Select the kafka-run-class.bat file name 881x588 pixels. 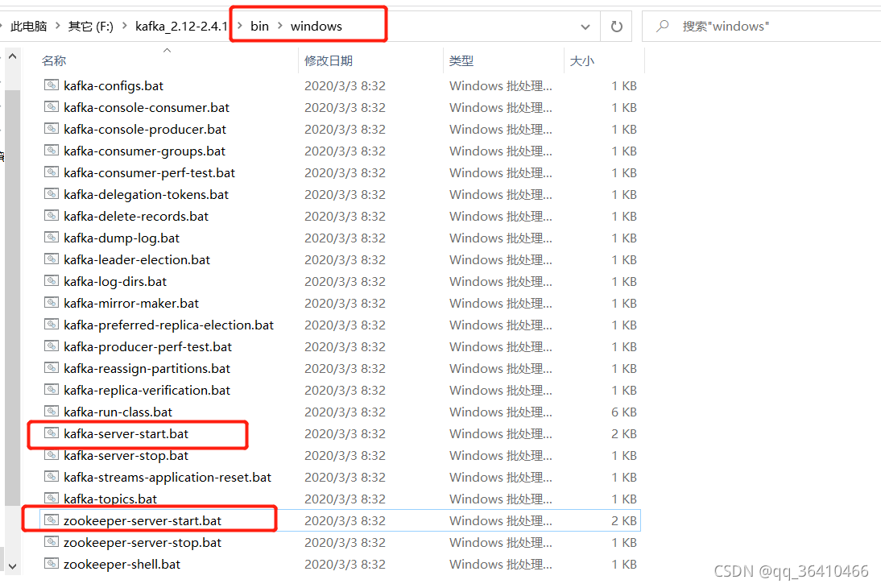(x=118, y=412)
